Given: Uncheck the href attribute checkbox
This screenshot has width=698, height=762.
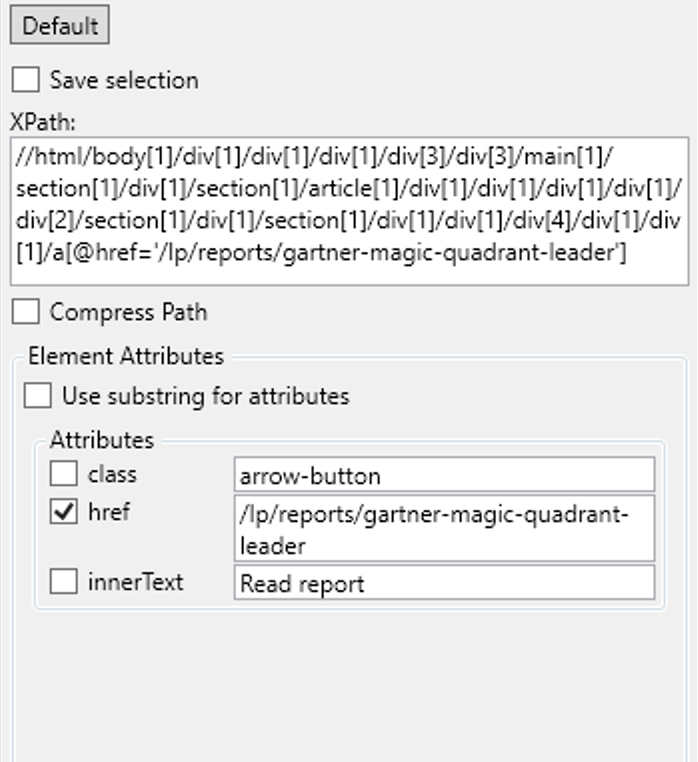Looking at the screenshot, I should tap(64, 513).
